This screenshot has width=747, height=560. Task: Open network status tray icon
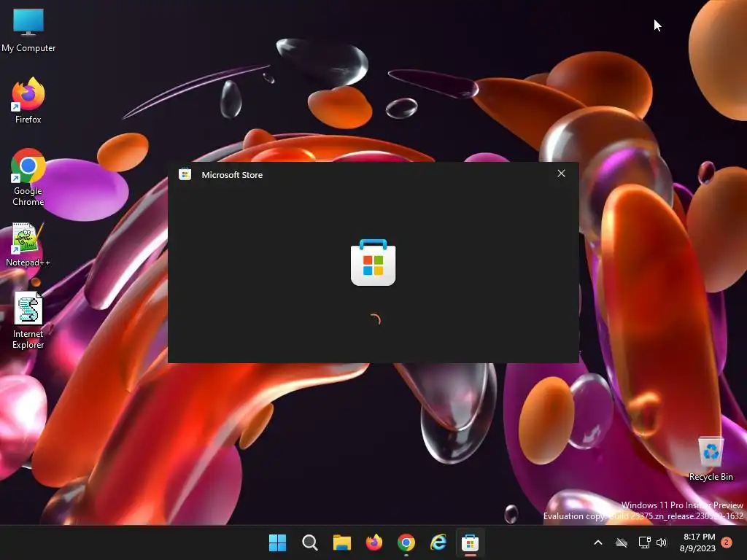tap(644, 542)
